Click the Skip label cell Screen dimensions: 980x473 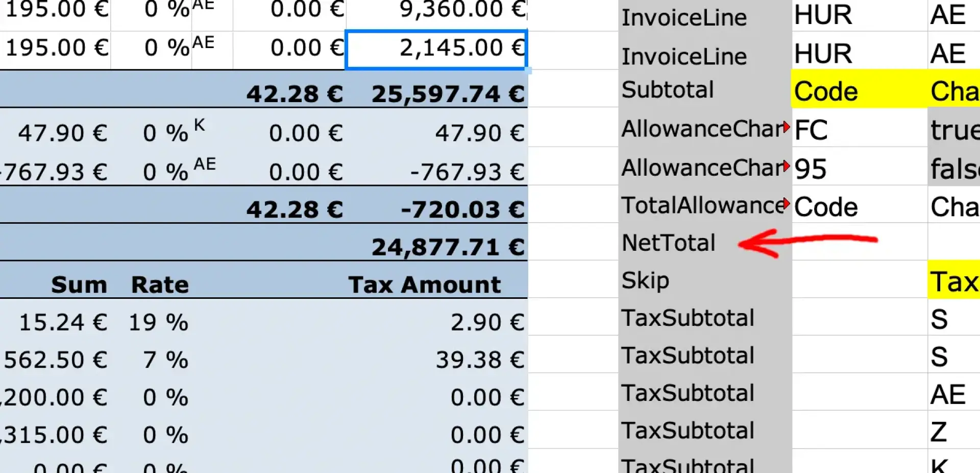(x=705, y=279)
